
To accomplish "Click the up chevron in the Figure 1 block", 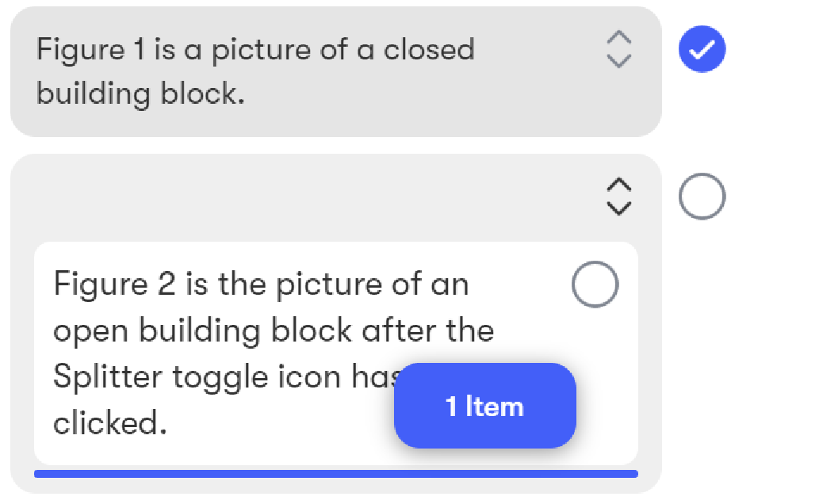I will [x=619, y=38].
